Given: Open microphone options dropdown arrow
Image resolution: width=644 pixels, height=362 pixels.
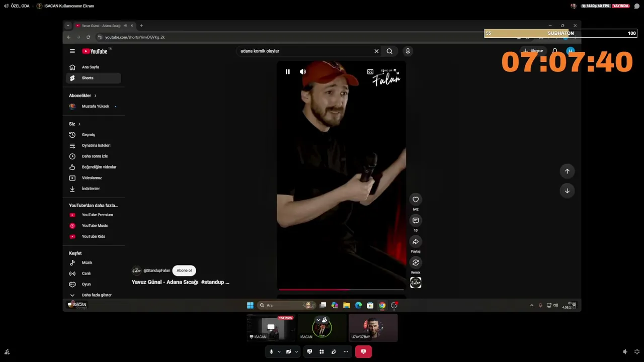Looking at the screenshot, I should [x=279, y=352].
